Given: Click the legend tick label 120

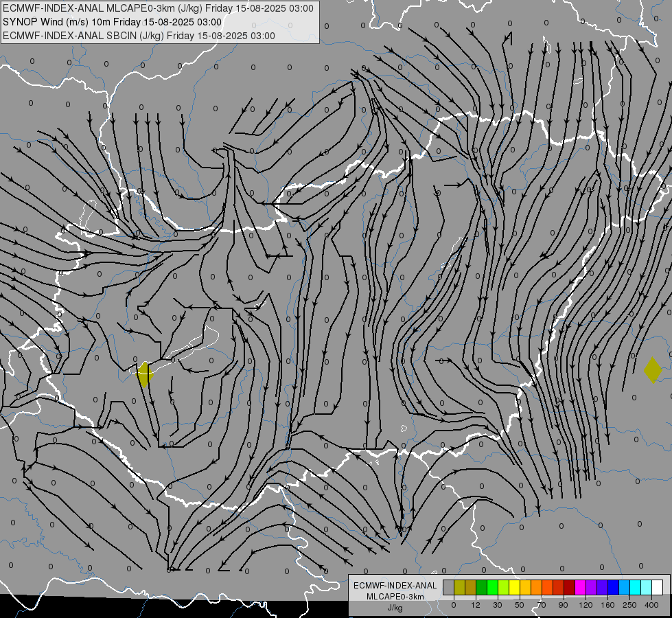Looking at the screenshot, I should (x=586, y=605).
